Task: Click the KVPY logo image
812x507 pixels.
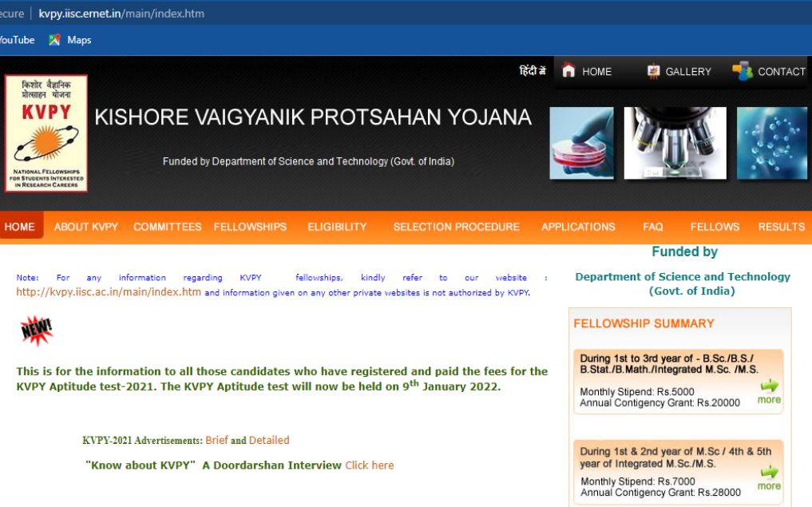Action: (x=46, y=133)
